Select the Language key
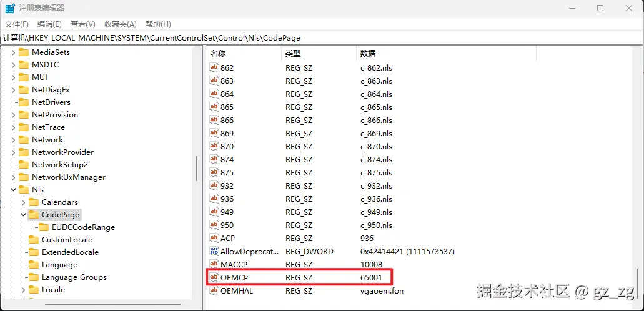This screenshot has width=644, height=311. (59, 265)
